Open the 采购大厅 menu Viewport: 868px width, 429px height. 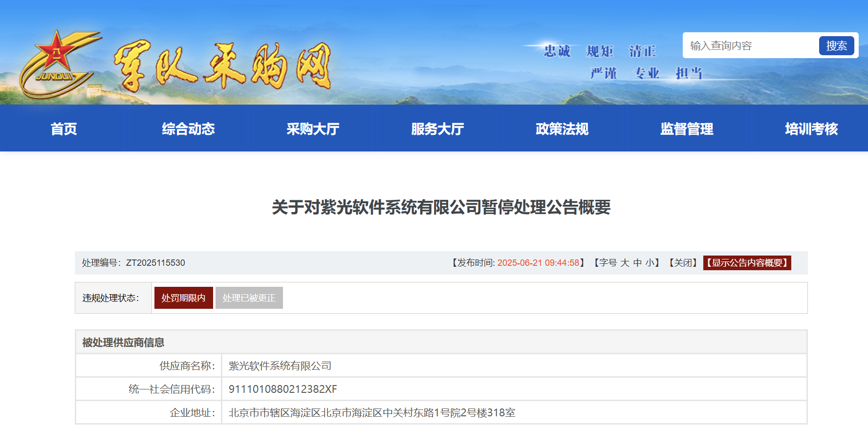tap(313, 129)
